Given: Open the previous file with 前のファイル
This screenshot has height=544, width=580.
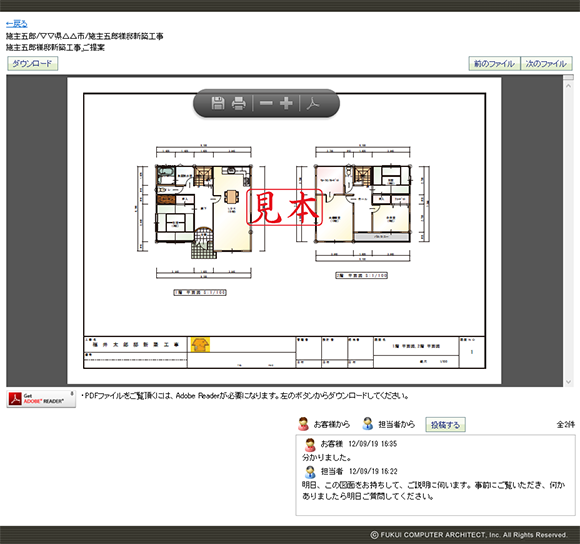Looking at the screenshot, I should pos(494,64).
